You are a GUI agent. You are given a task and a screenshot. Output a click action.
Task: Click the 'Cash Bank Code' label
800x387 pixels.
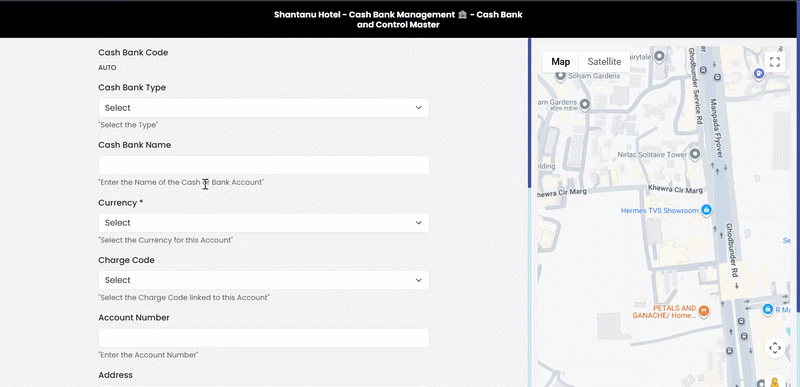133,53
